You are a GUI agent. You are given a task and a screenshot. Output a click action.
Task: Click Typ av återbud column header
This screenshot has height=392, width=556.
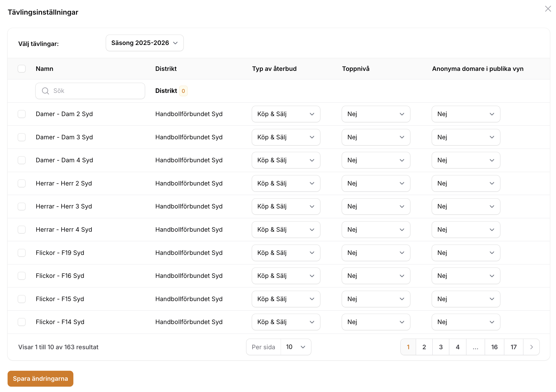click(274, 69)
